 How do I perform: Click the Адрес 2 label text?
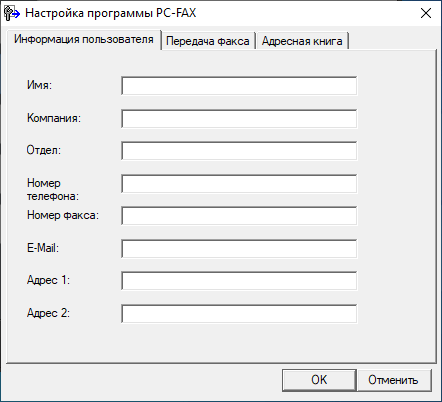[48, 313]
